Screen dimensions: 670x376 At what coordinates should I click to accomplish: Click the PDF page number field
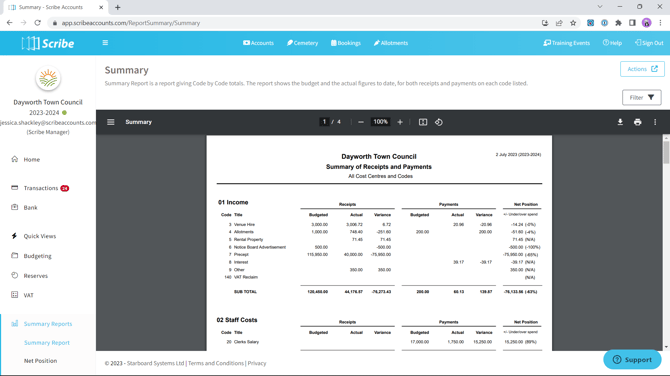pyautogui.click(x=324, y=122)
